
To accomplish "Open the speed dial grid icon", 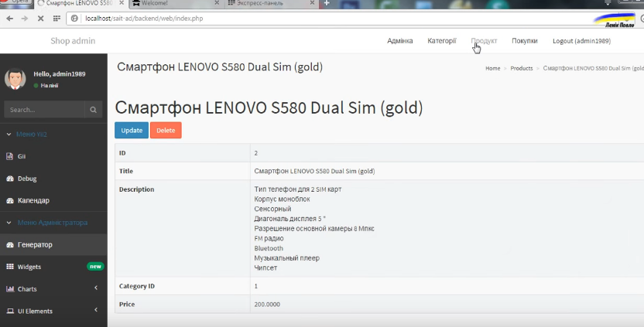I will [x=57, y=19].
